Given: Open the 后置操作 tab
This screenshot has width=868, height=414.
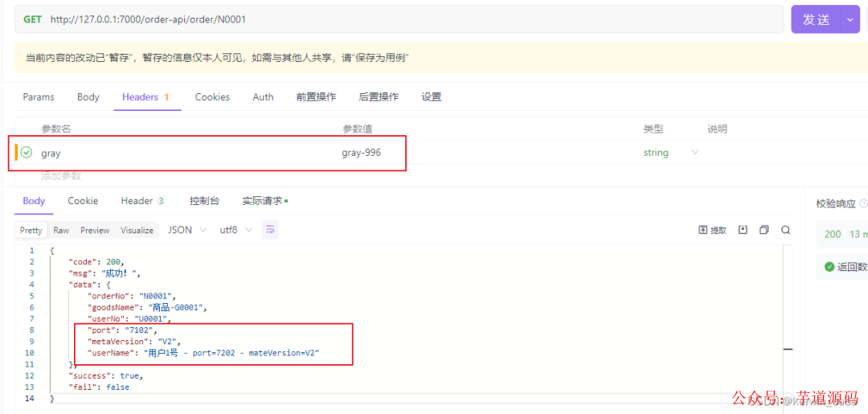Looking at the screenshot, I should [379, 96].
